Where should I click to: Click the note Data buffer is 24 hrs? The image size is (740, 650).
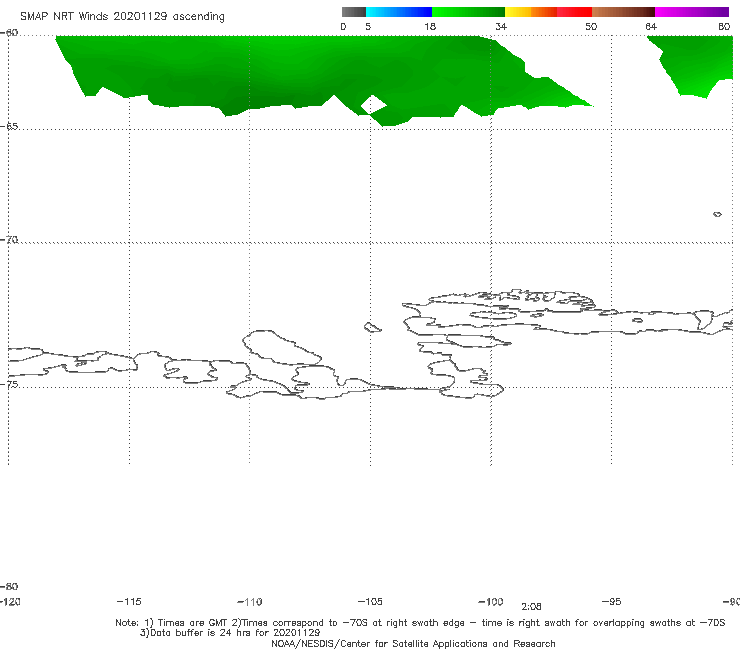click(x=230, y=633)
